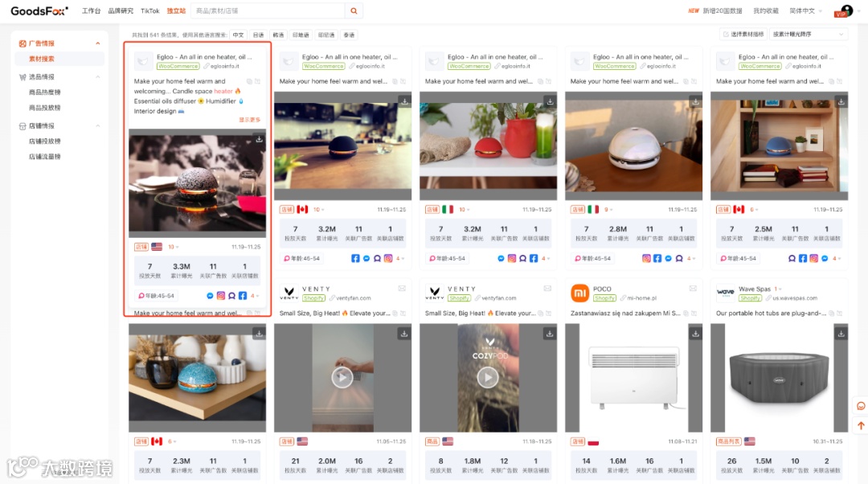Screen dimensions: 868x484
Task: Download the Wave Spas hot tub image
Action: click(841, 334)
